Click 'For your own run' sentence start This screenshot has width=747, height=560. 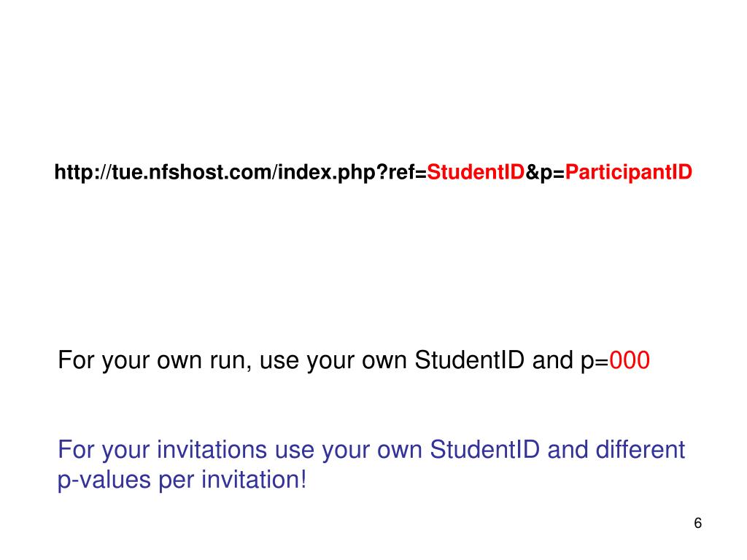154,360
